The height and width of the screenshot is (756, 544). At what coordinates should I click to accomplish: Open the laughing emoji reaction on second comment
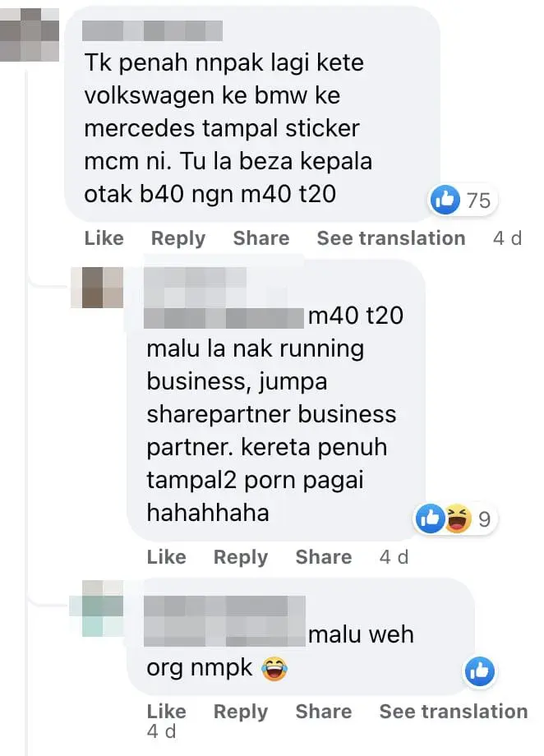click(x=458, y=519)
